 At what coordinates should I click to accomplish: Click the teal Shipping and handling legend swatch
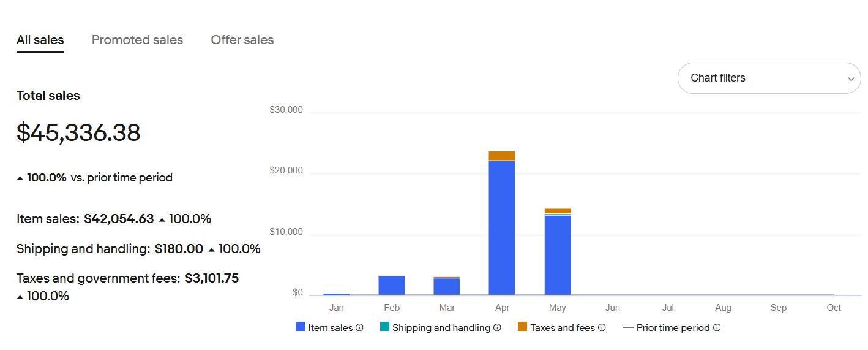pyautogui.click(x=384, y=327)
